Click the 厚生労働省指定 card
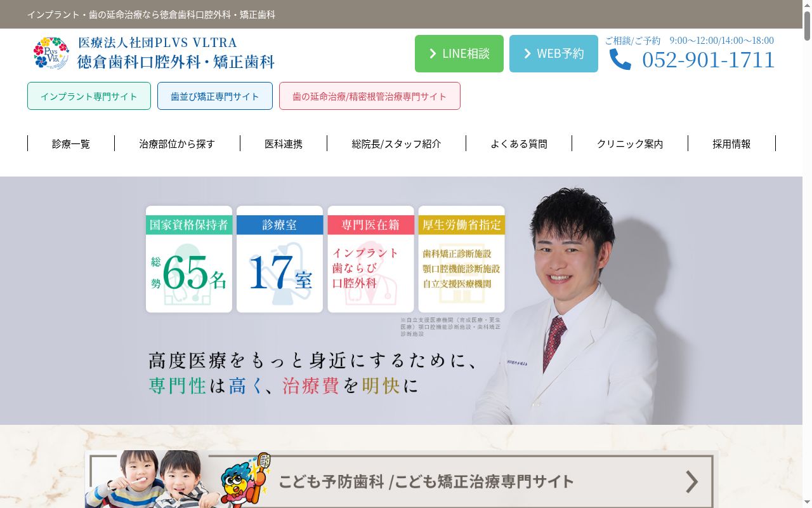This screenshot has height=508, width=812. (461, 259)
